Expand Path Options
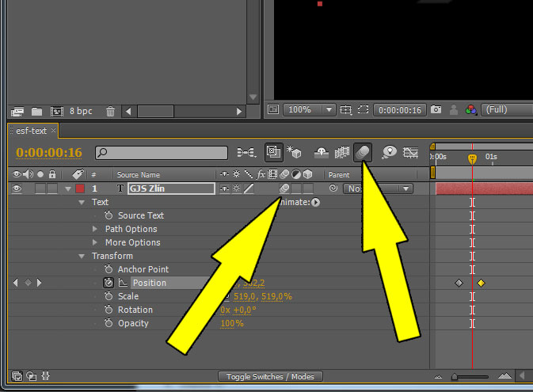The width and height of the screenshot is (533, 392). [95, 229]
